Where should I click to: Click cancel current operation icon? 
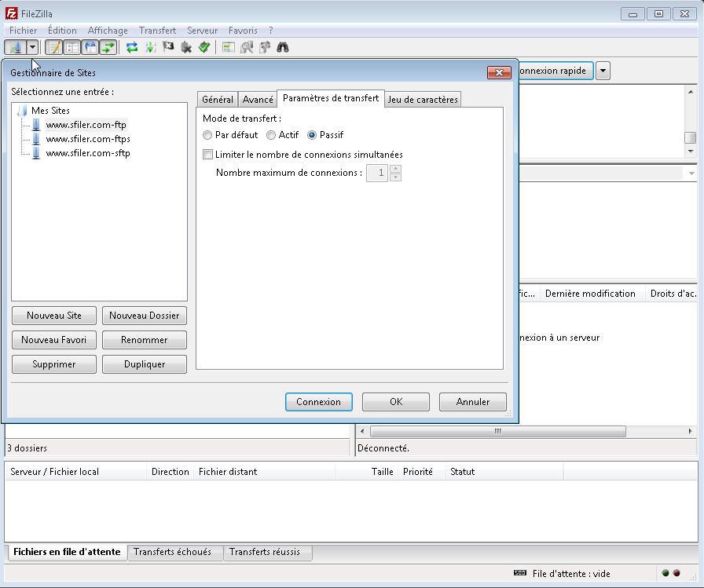[x=168, y=46]
